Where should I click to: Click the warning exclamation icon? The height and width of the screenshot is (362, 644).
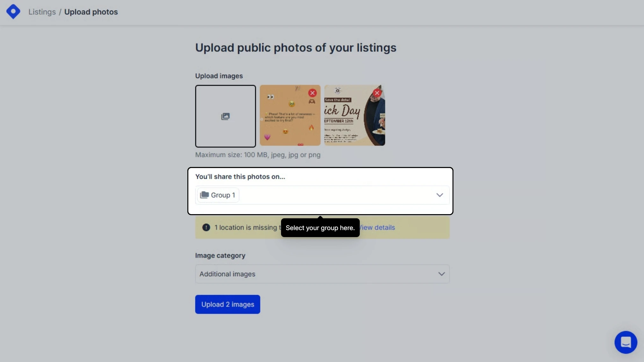click(x=206, y=227)
